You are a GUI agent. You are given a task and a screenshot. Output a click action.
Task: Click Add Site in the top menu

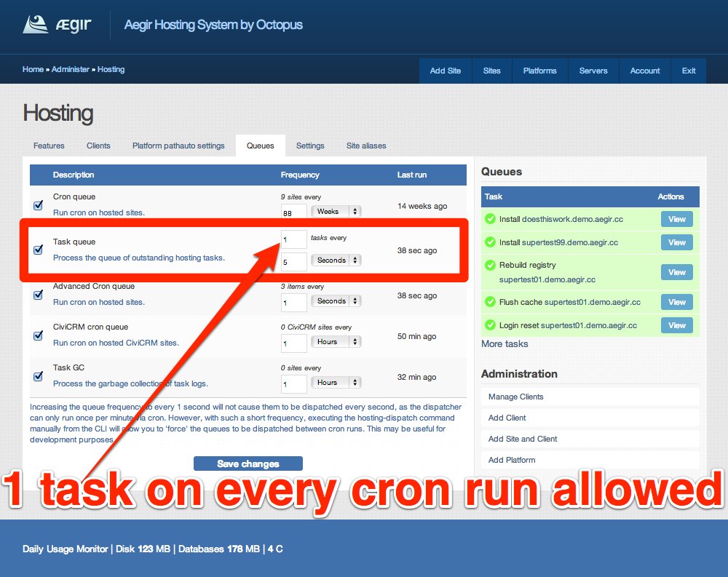(446, 71)
